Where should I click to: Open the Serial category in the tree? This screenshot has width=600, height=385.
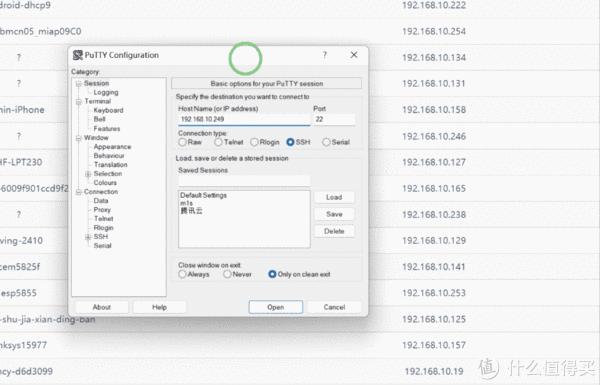tap(102, 246)
